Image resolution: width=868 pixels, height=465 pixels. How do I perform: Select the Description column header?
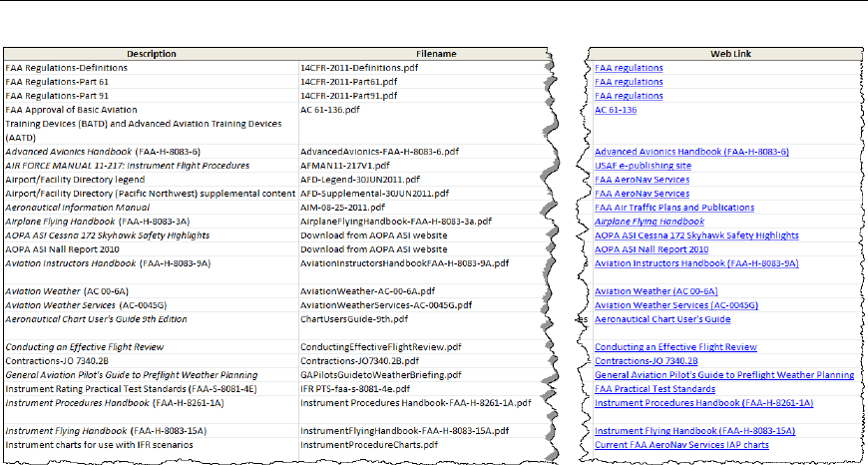[x=151, y=54]
